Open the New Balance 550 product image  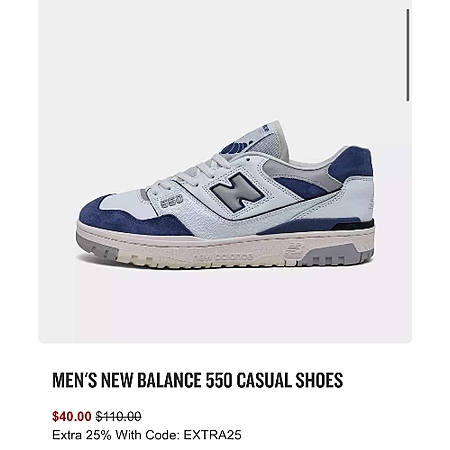point(225,195)
